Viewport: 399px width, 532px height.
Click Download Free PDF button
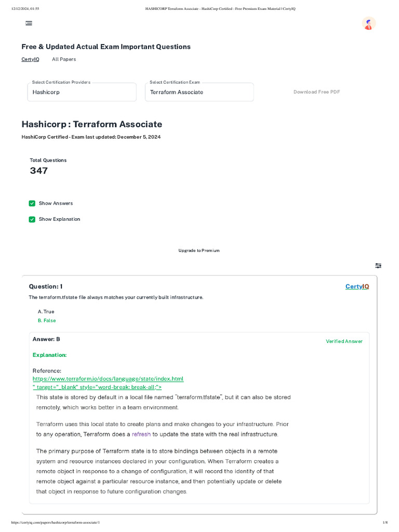(316, 92)
